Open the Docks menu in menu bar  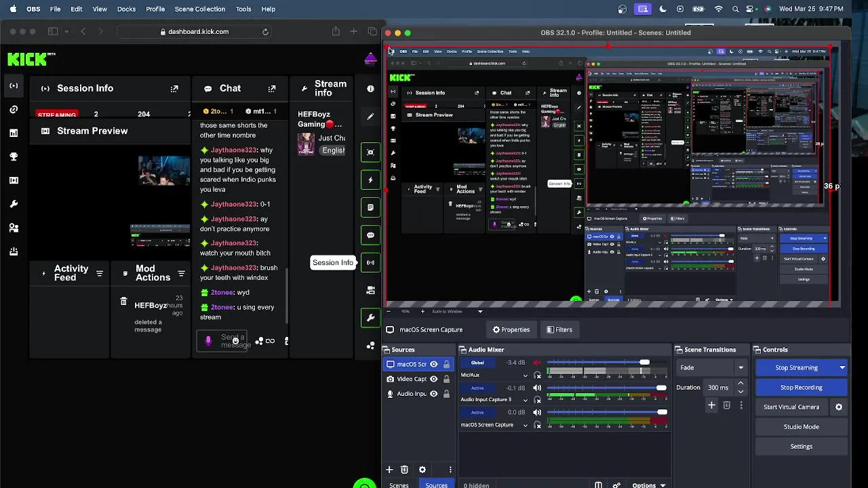126,9
